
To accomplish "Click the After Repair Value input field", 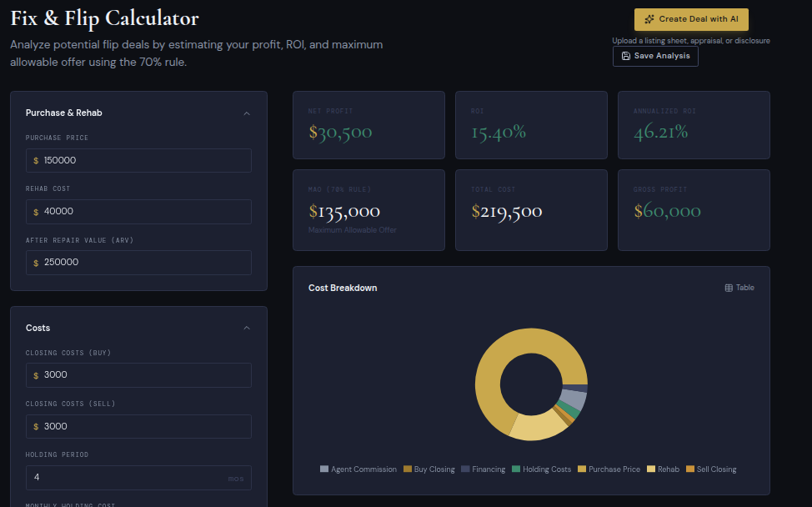I will tap(138, 262).
